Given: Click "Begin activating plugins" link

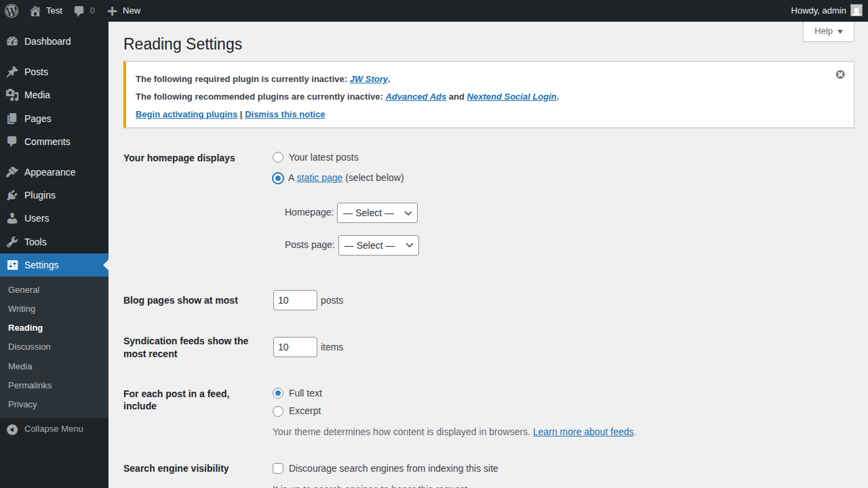Looking at the screenshot, I should click(x=186, y=115).
